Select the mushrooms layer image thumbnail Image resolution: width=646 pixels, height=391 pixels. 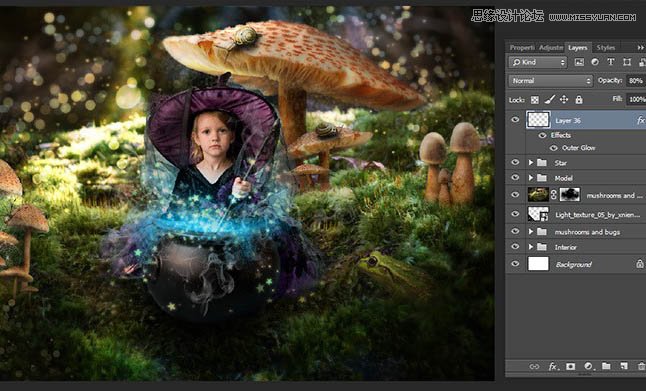(538, 195)
